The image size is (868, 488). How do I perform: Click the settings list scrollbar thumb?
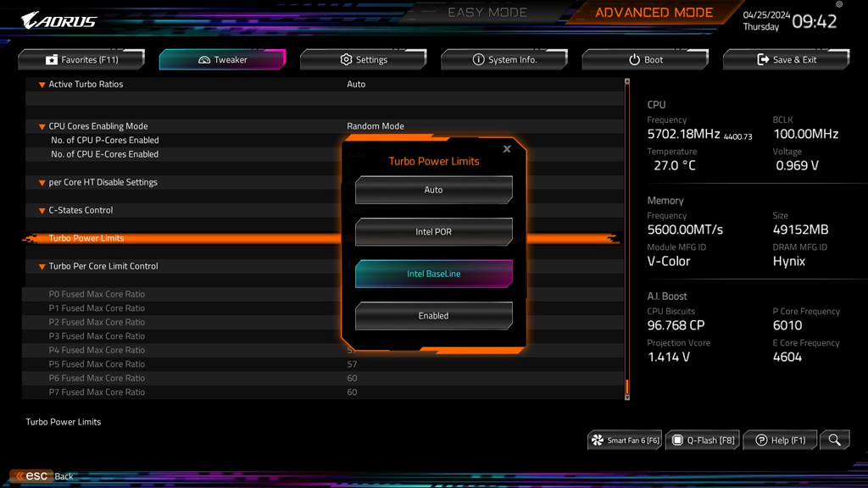[x=627, y=385]
